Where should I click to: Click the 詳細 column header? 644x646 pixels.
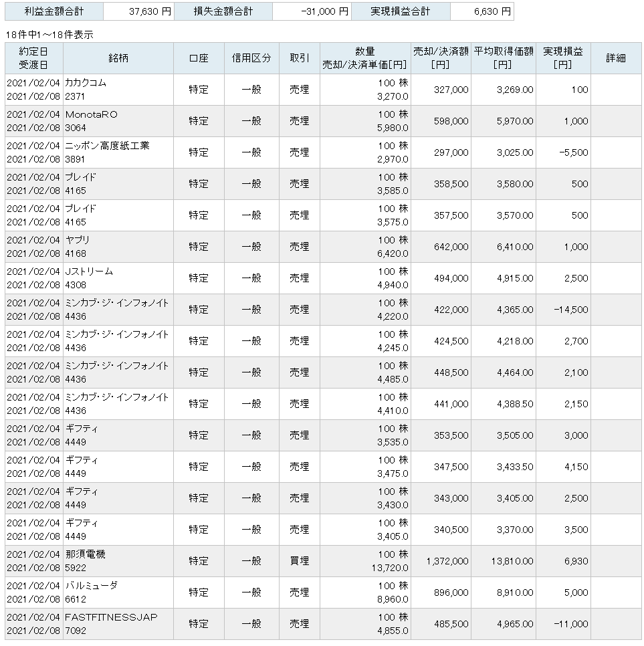pyautogui.click(x=616, y=58)
